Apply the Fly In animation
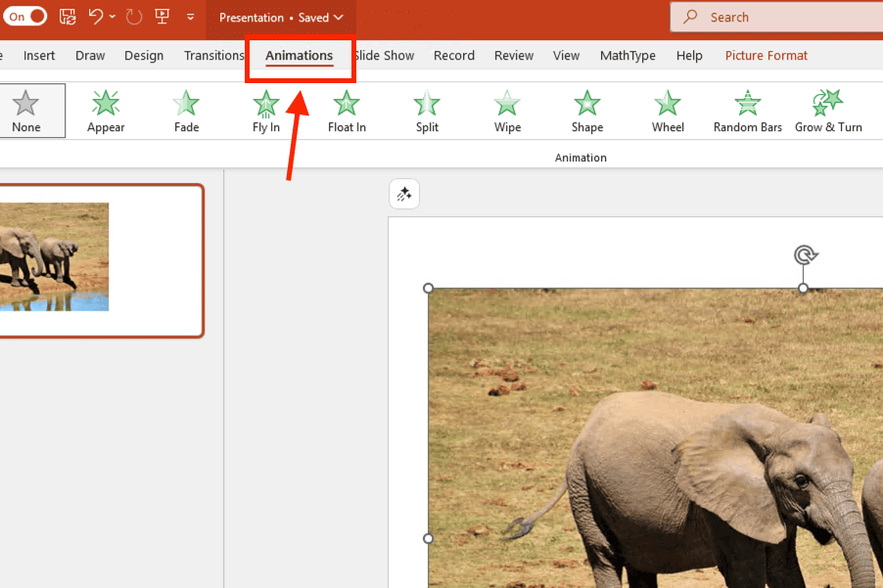 266,111
